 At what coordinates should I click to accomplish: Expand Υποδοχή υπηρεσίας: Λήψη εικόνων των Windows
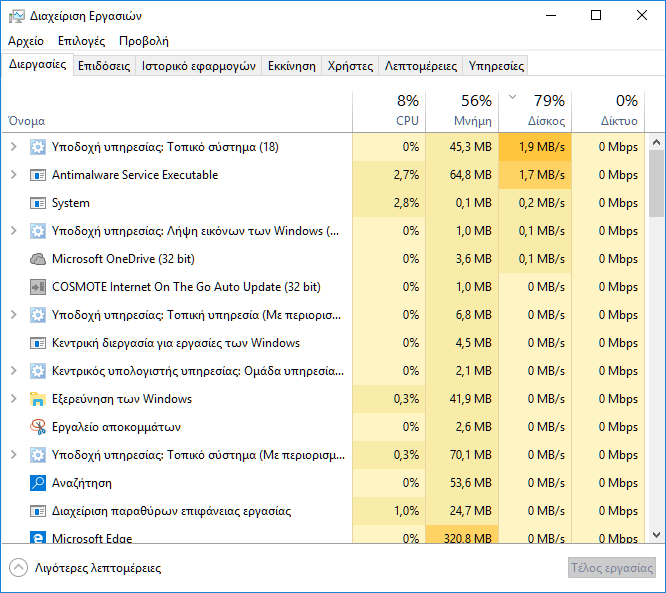tap(14, 231)
